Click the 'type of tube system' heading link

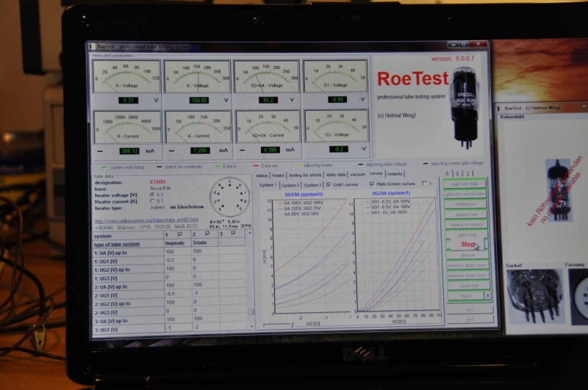tap(117, 245)
